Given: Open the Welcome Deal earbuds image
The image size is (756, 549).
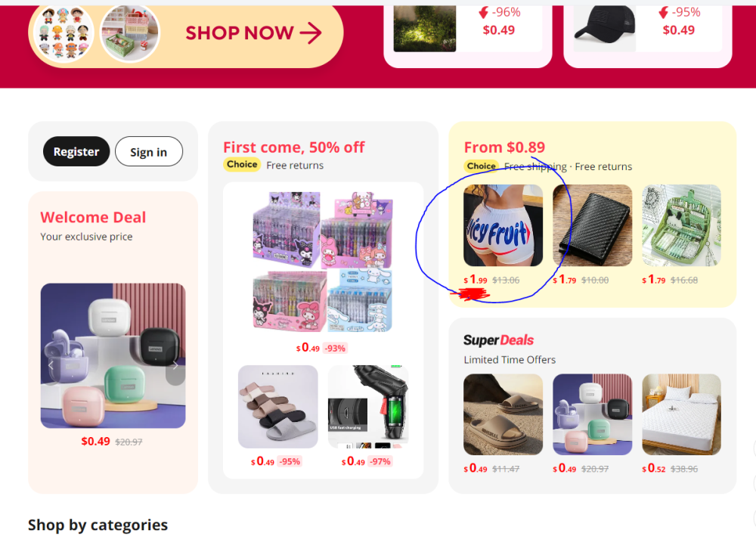Looking at the screenshot, I should click(x=113, y=355).
